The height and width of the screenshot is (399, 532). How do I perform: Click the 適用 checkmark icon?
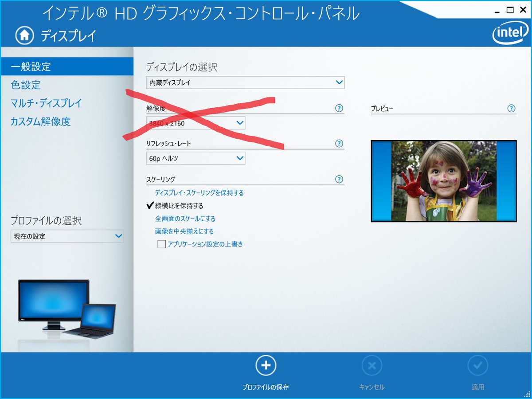478,366
